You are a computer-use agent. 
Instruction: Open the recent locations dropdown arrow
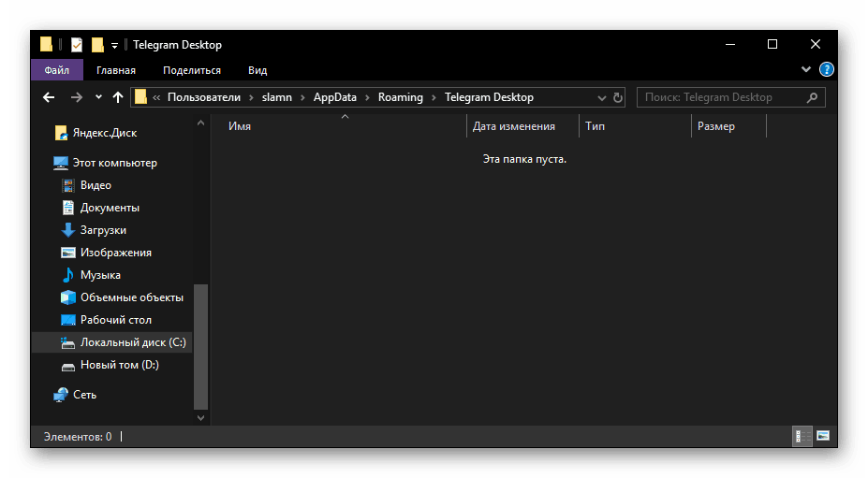click(x=98, y=97)
